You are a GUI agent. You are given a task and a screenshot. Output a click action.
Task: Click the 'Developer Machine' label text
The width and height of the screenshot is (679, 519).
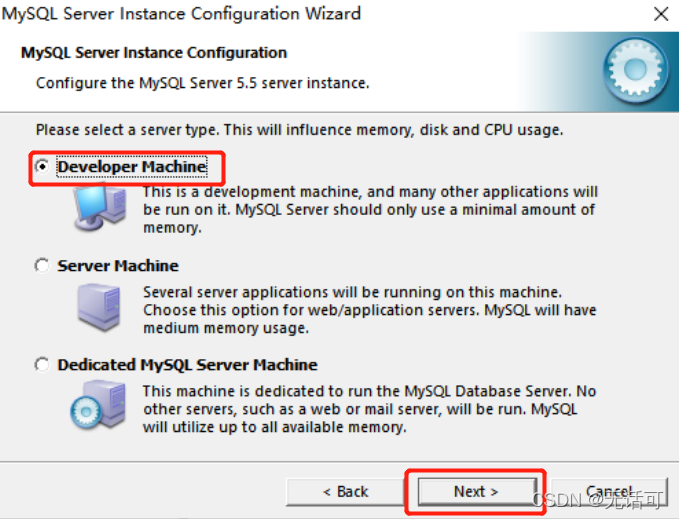click(x=132, y=167)
